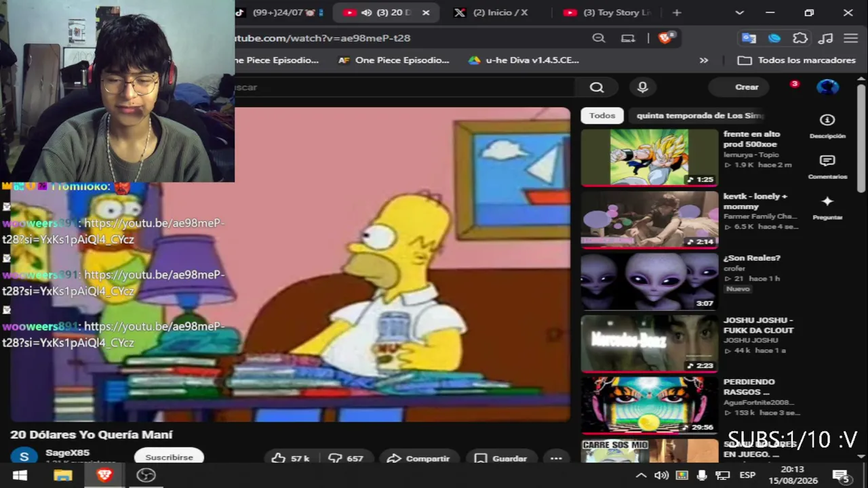Click the volume speaker icon in system tray
The height and width of the screenshot is (488, 868).
tap(661, 475)
